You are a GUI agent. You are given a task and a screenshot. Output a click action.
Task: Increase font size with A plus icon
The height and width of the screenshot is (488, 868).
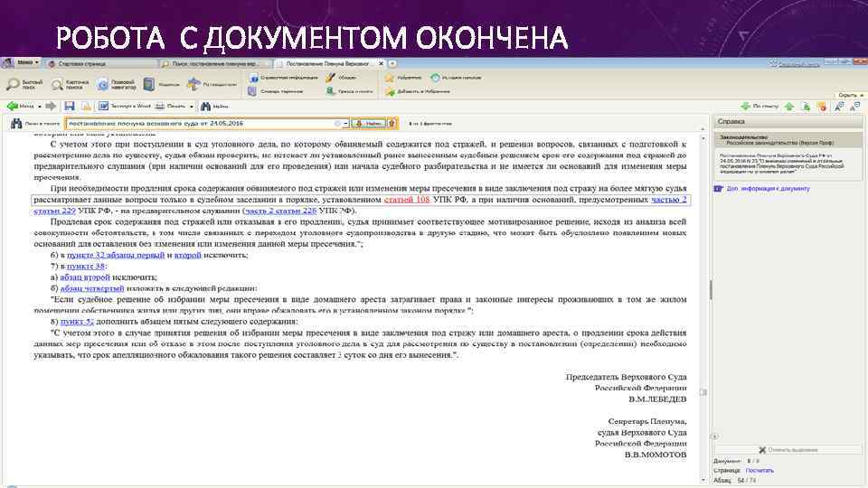click(839, 107)
